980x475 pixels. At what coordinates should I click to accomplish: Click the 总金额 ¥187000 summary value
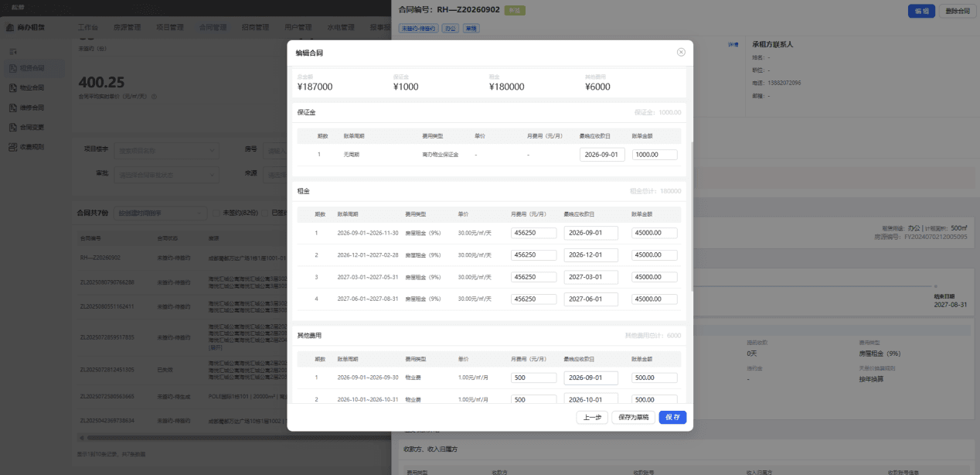(315, 87)
